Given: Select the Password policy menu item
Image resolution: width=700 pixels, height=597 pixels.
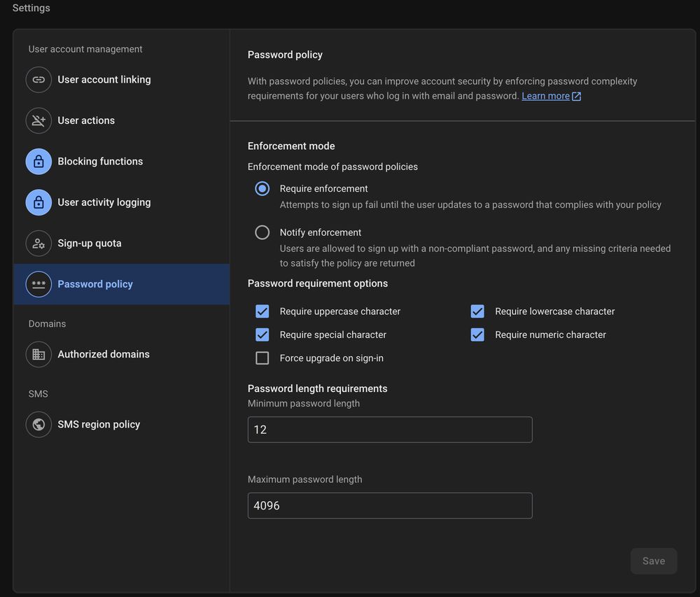Looking at the screenshot, I should click(x=121, y=284).
